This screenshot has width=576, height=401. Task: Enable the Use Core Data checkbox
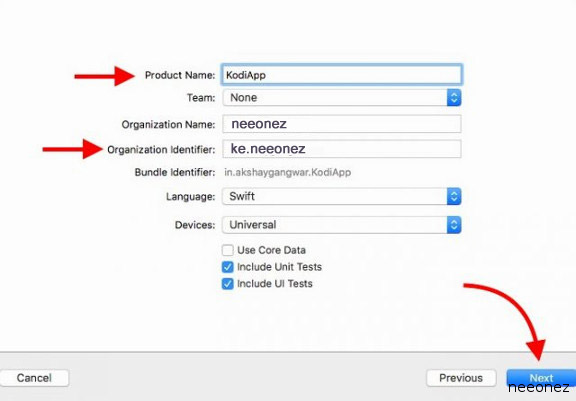tap(227, 250)
